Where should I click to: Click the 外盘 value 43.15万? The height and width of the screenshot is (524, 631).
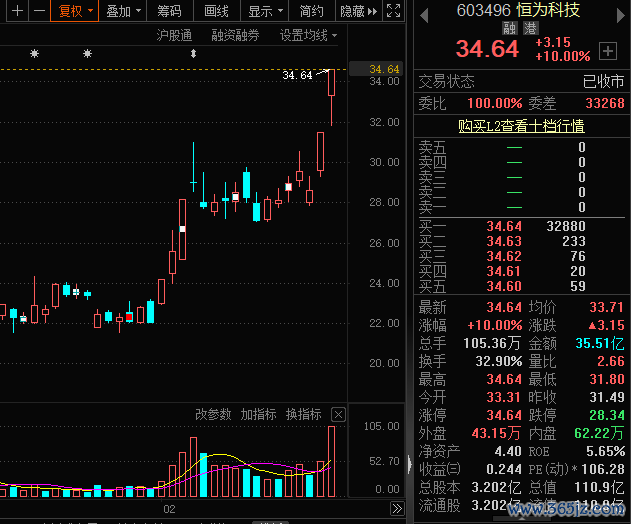496,433
